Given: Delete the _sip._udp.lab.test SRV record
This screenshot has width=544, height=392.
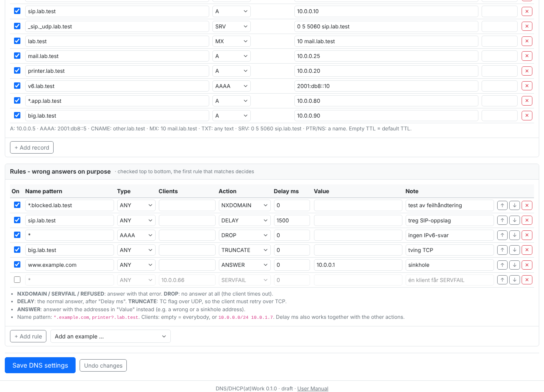Looking at the screenshot, I should point(527,26).
